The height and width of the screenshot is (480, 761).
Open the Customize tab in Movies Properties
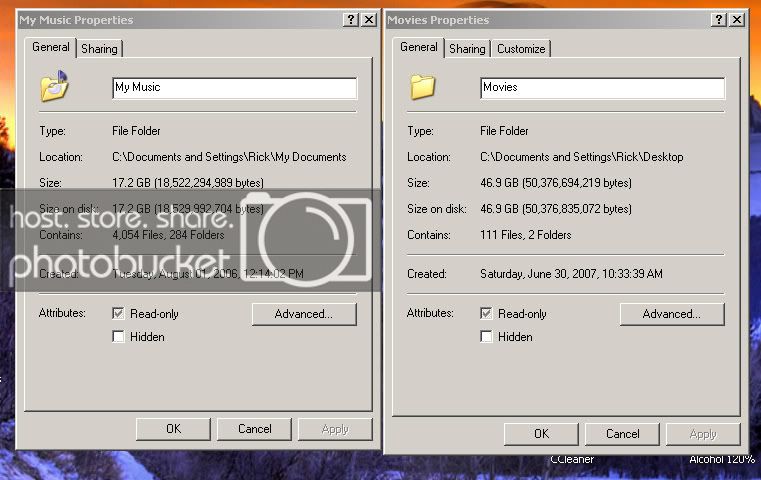tap(521, 49)
